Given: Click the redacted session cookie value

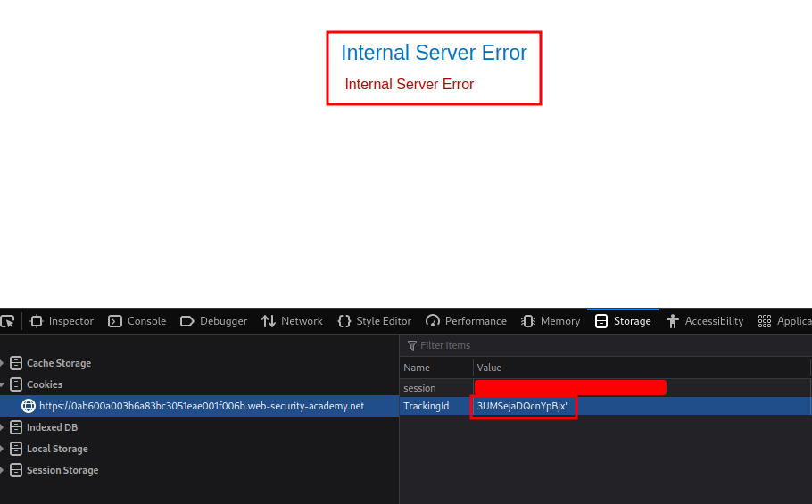Looking at the screenshot, I should 570,387.
